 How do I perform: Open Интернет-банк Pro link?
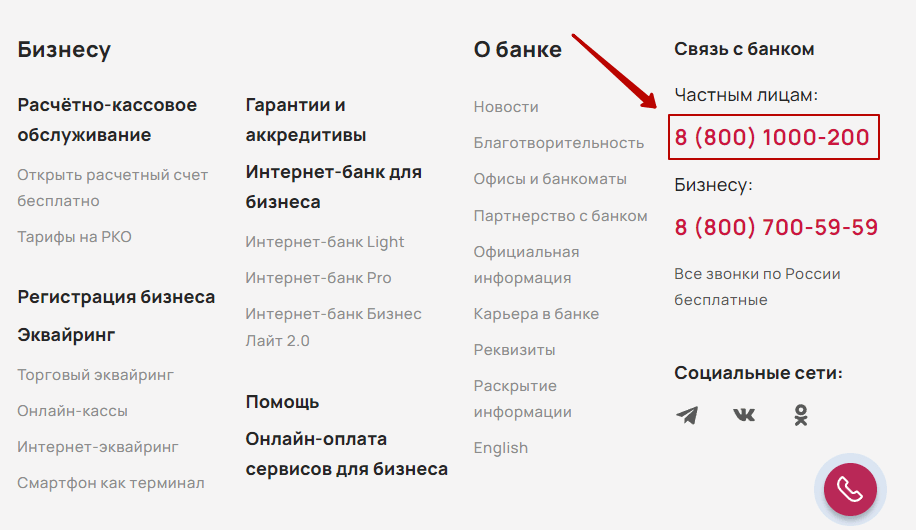click(x=318, y=278)
